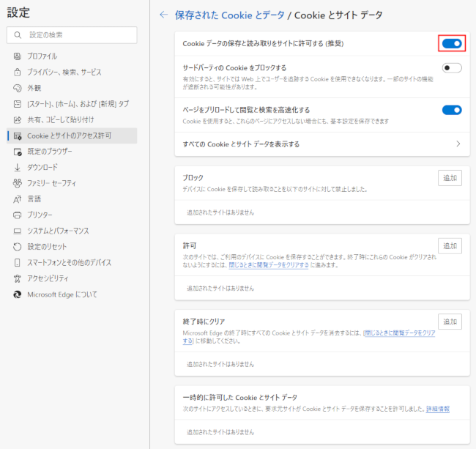
Task: Click the Profile icon in the sidebar
Action: click(x=18, y=56)
